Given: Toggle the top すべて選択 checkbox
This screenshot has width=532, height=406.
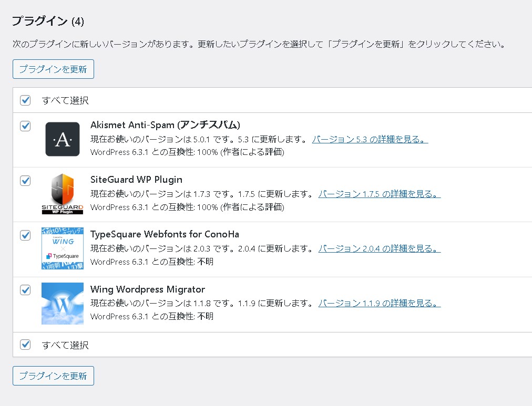Looking at the screenshot, I should point(25,100).
